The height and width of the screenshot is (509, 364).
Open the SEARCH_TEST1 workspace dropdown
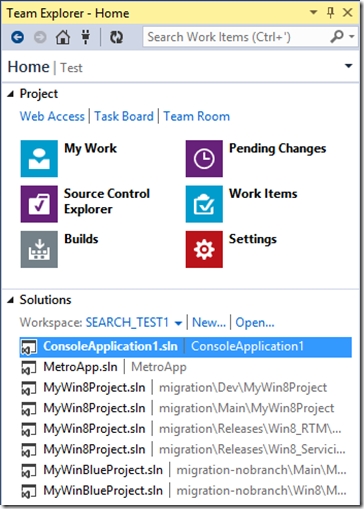pos(178,323)
